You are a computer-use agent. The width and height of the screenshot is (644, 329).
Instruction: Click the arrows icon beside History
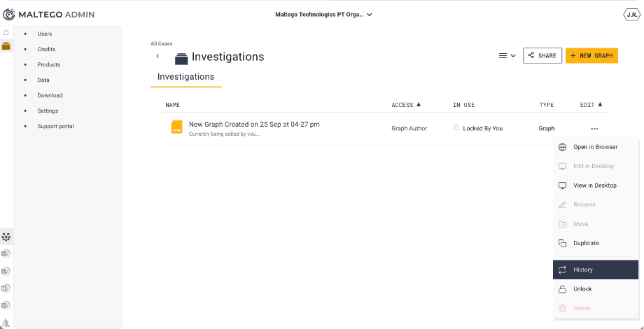pos(563,270)
